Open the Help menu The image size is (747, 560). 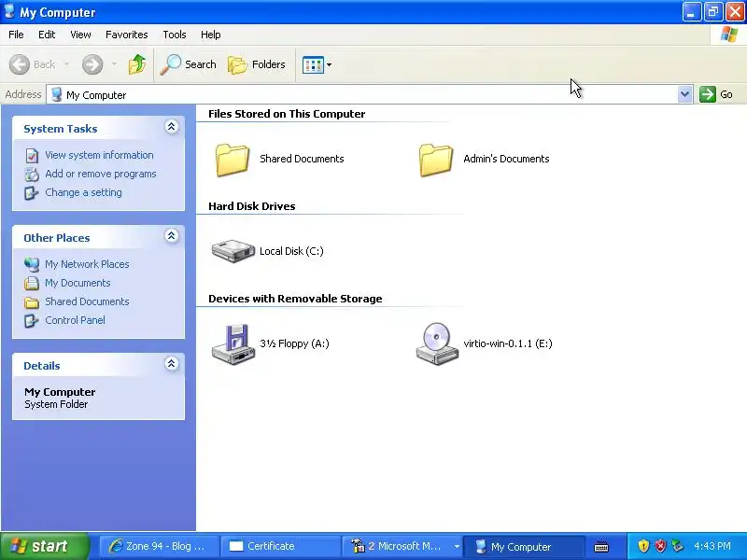click(x=211, y=35)
